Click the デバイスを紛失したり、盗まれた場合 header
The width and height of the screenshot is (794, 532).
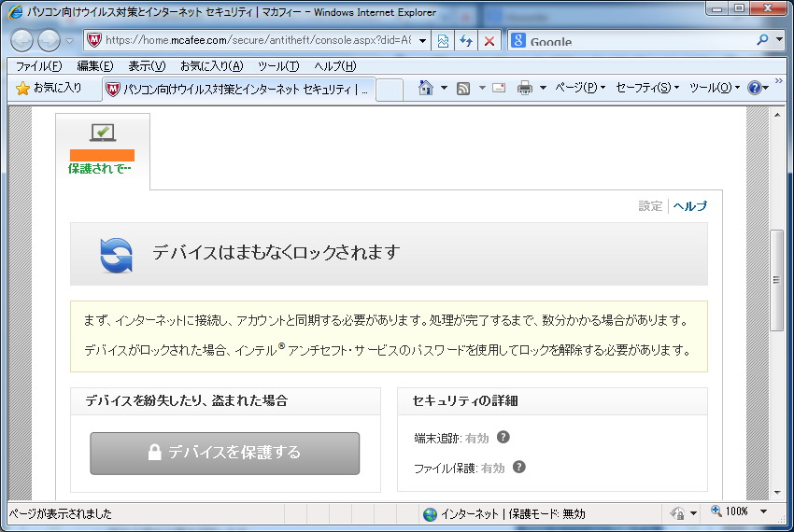pyautogui.click(x=186, y=401)
